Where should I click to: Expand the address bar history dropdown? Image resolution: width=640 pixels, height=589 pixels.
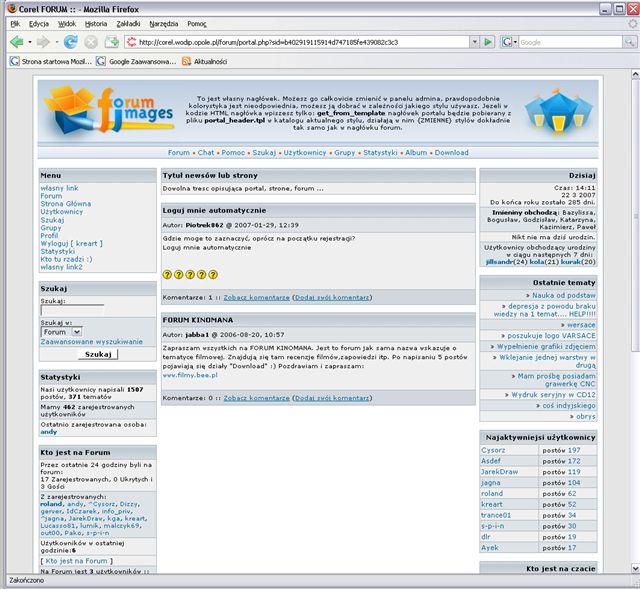point(474,42)
